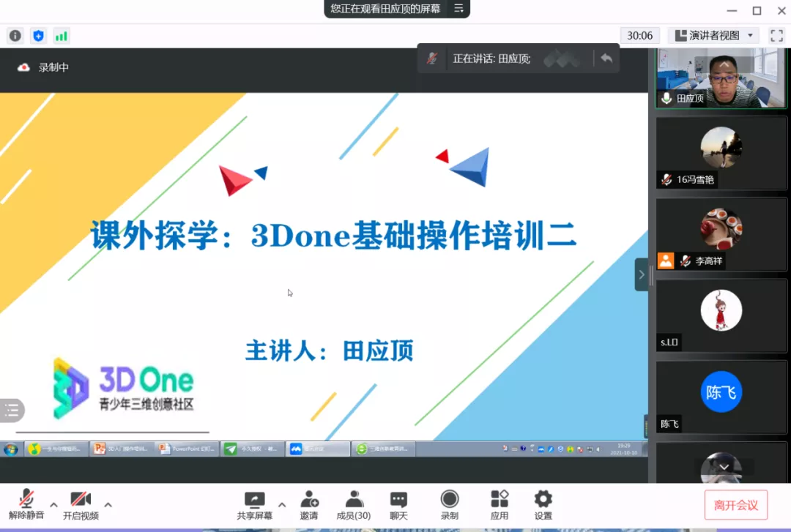Click the 30:06 meeting timer
This screenshot has height=532, width=791.
[639, 35]
